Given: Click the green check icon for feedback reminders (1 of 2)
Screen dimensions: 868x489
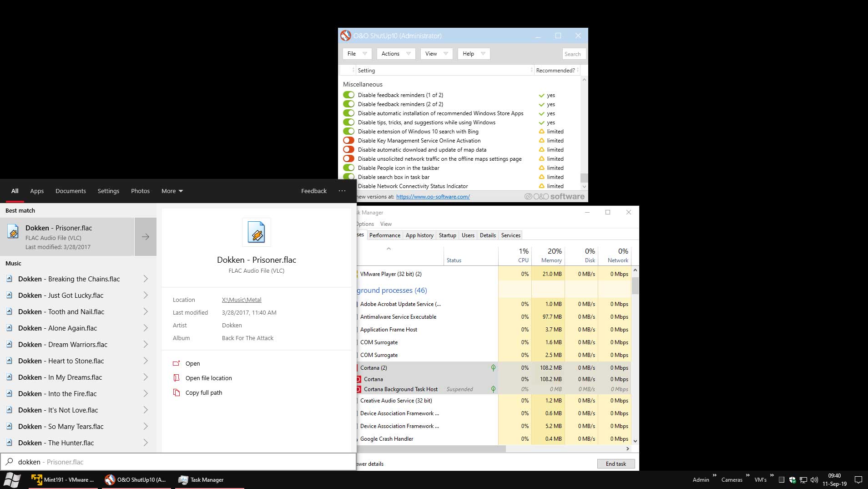Looking at the screenshot, I should click(x=541, y=95).
